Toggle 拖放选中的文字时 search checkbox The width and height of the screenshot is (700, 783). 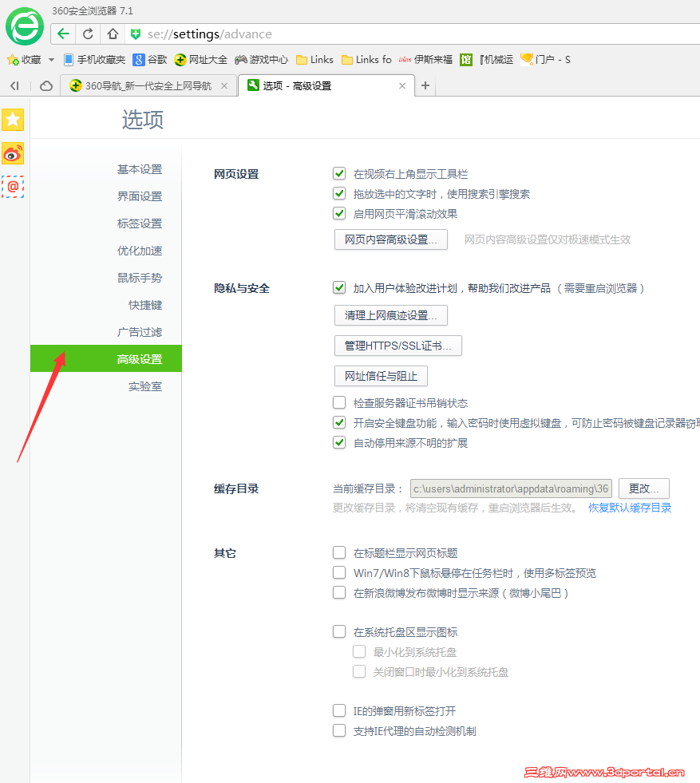[339, 193]
